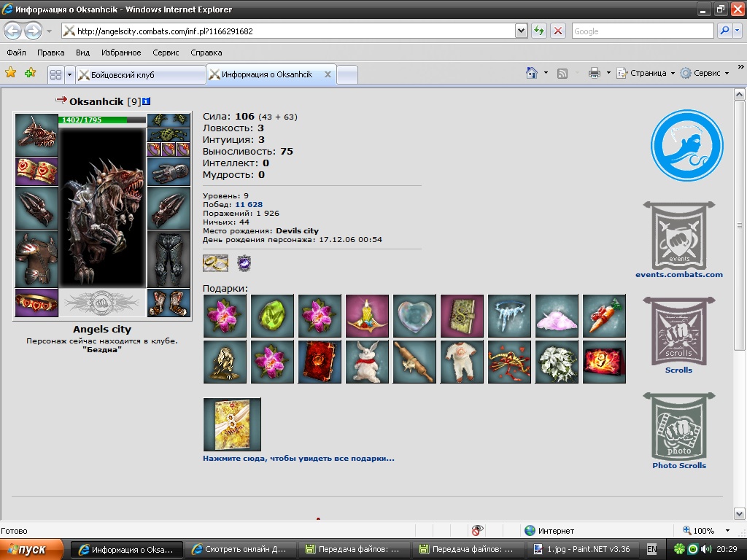
Task: Click the Home toolbar icon
Action: click(x=532, y=73)
